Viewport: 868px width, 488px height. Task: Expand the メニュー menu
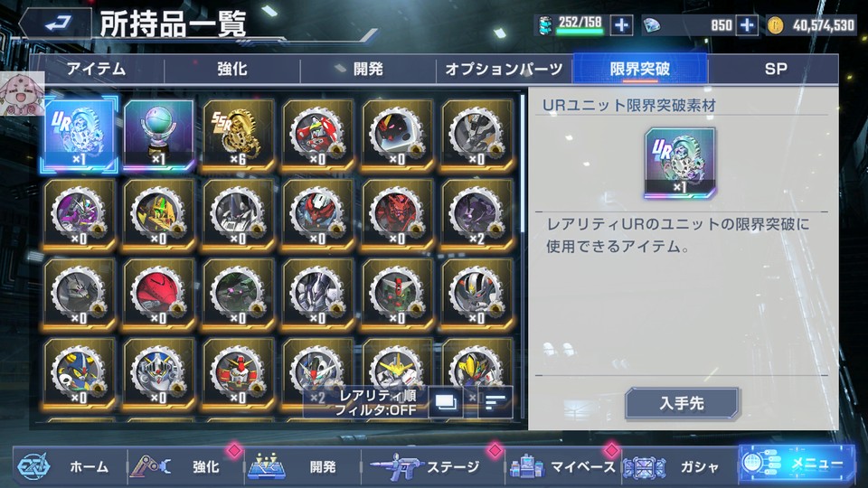[796, 464]
